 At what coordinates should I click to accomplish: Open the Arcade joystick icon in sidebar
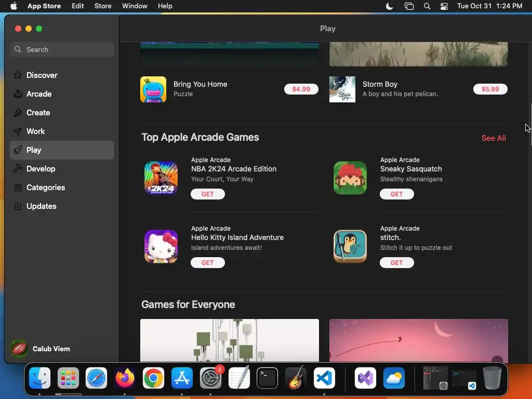click(18, 94)
